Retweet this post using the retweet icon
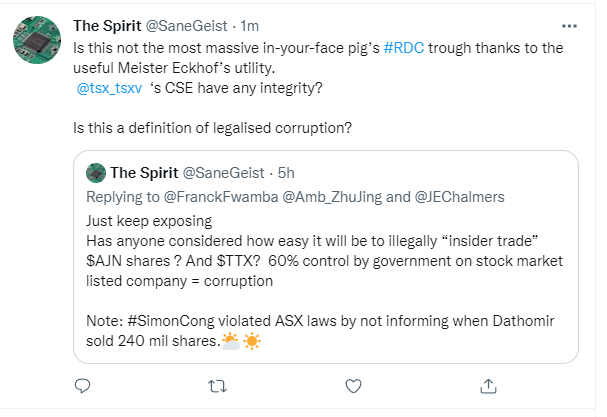Viewport: 607px width, 417px height. tap(218, 386)
